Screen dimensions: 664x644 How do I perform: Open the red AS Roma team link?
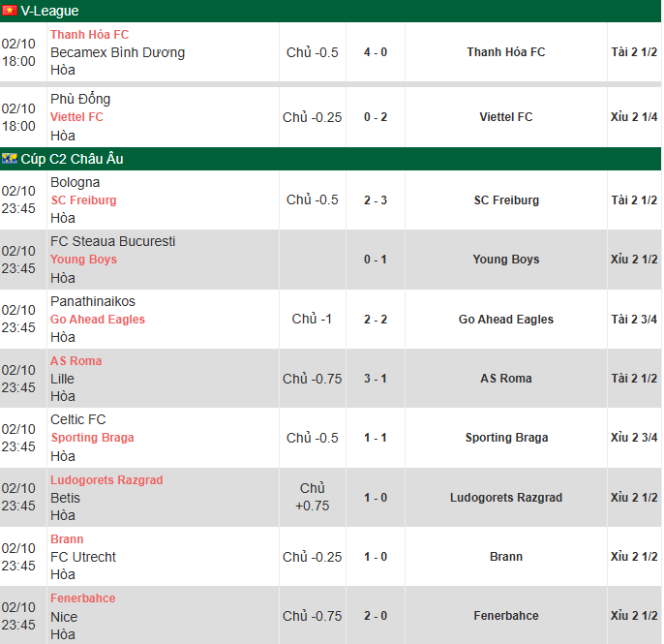75,361
